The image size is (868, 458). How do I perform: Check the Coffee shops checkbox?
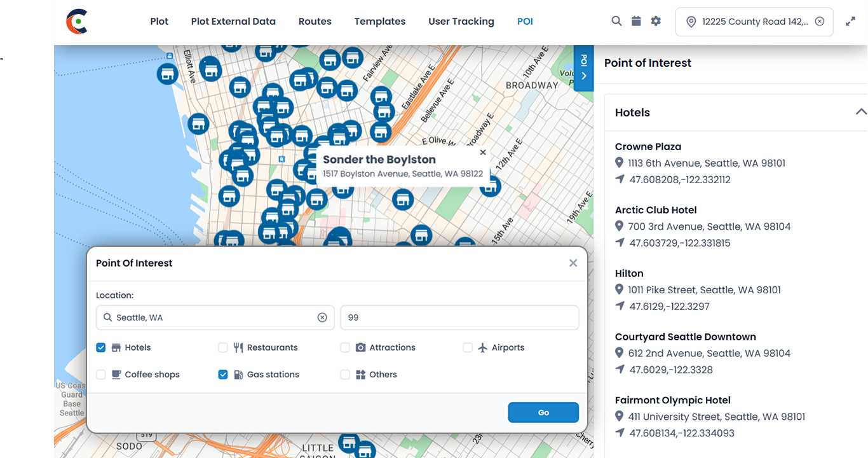click(101, 375)
